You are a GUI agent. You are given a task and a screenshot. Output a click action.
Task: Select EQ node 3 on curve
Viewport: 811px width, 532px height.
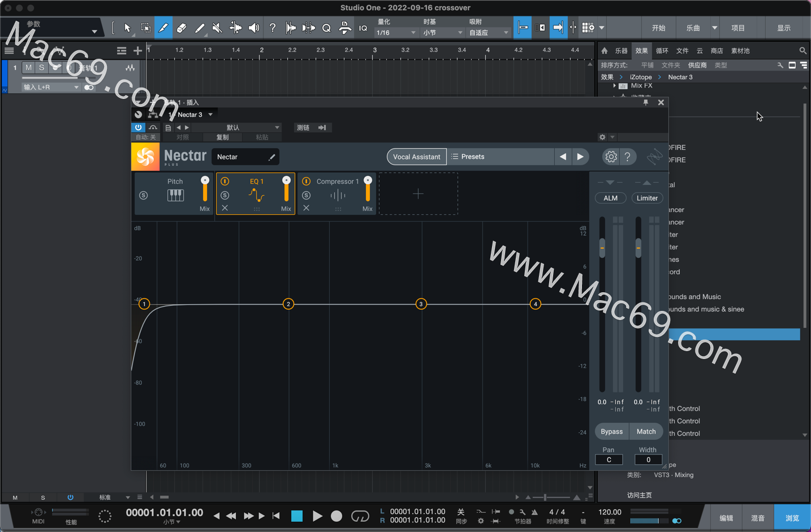click(421, 304)
